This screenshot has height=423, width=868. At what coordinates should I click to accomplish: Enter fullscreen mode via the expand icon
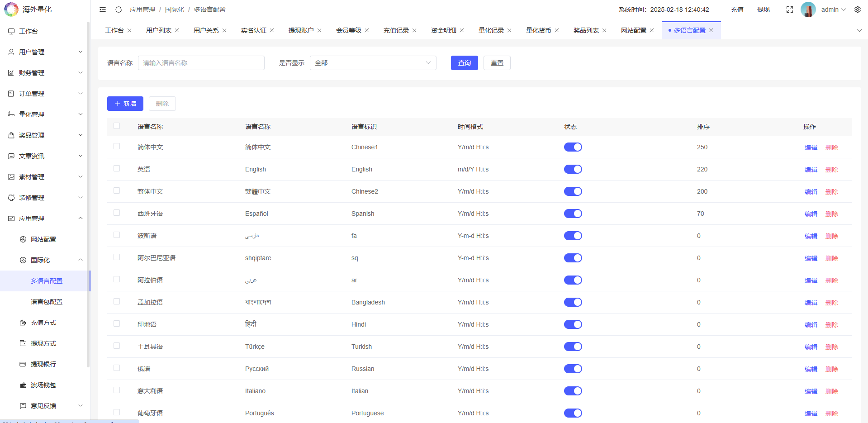(789, 9)
